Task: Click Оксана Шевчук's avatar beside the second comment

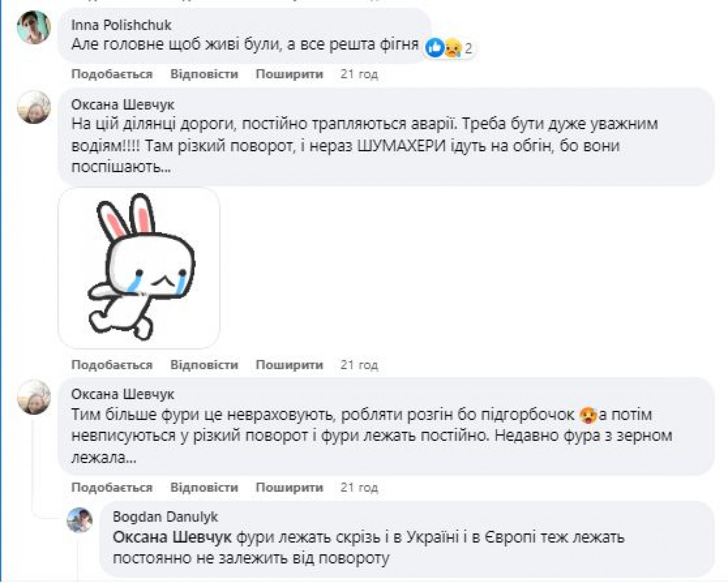Action: click(34, 397)
